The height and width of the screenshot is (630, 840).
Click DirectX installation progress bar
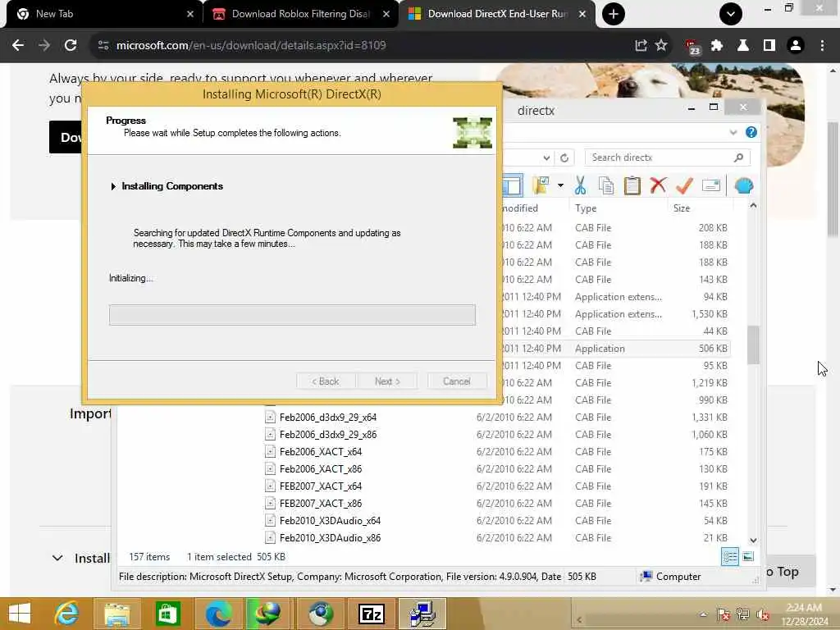click(292, 315)
